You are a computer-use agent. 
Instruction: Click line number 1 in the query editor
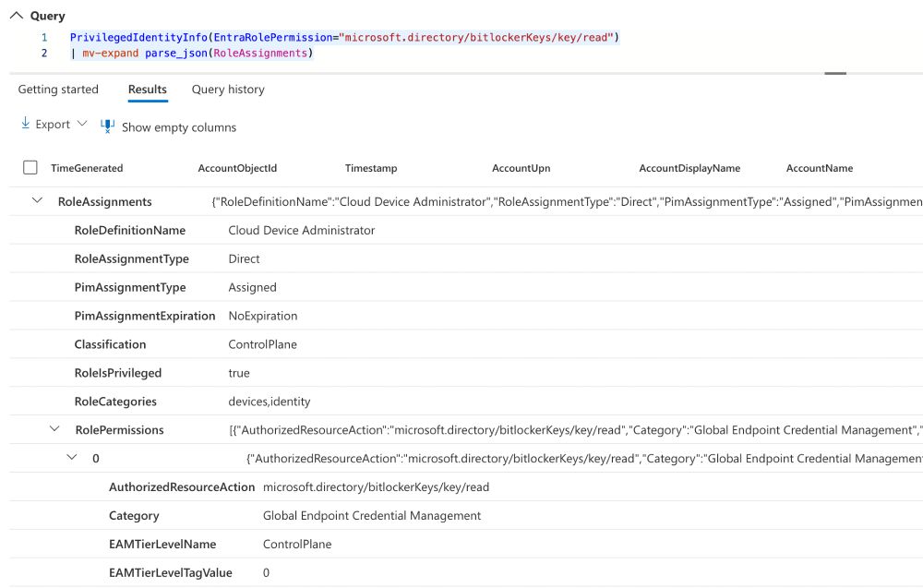(x=44, y=38)
